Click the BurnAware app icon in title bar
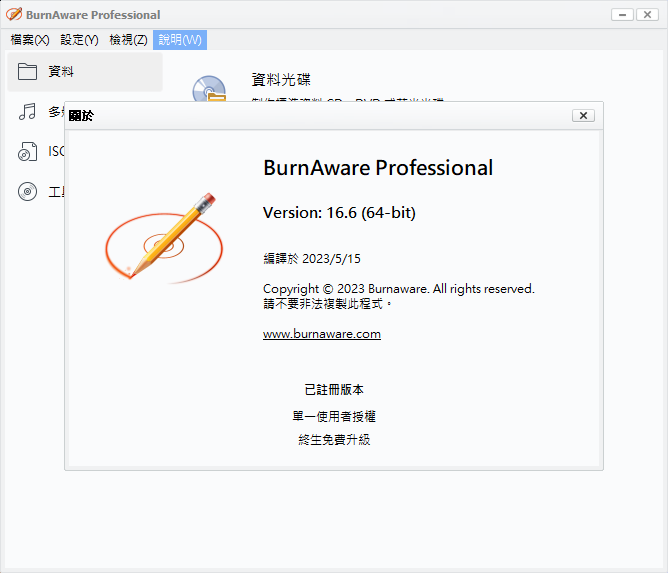The width and height of the screenshot is (668, 573). coord(14,14)
